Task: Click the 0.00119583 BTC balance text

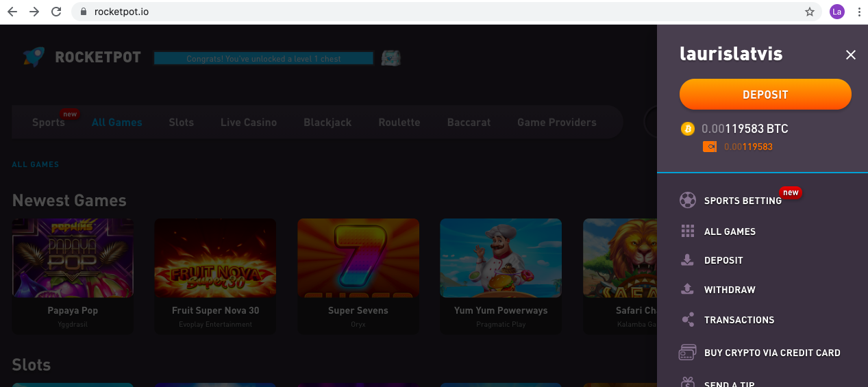Action: 745,128
